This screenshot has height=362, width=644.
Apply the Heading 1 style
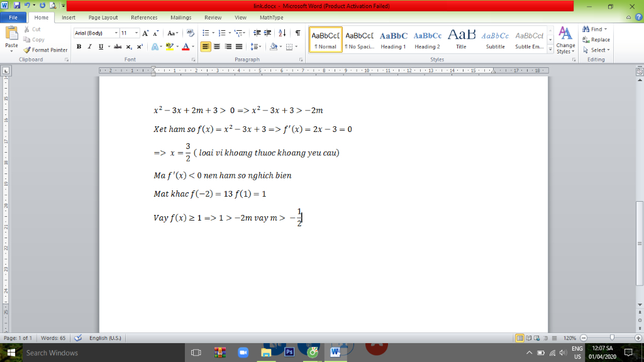coord(393,40)
